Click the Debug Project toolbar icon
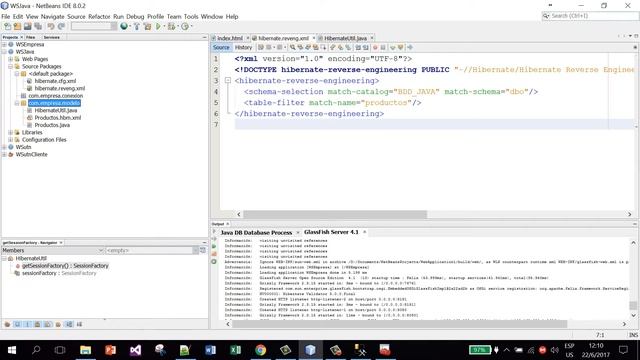The height and width of the screenshot is (360, 640). [x=171, y=27]
